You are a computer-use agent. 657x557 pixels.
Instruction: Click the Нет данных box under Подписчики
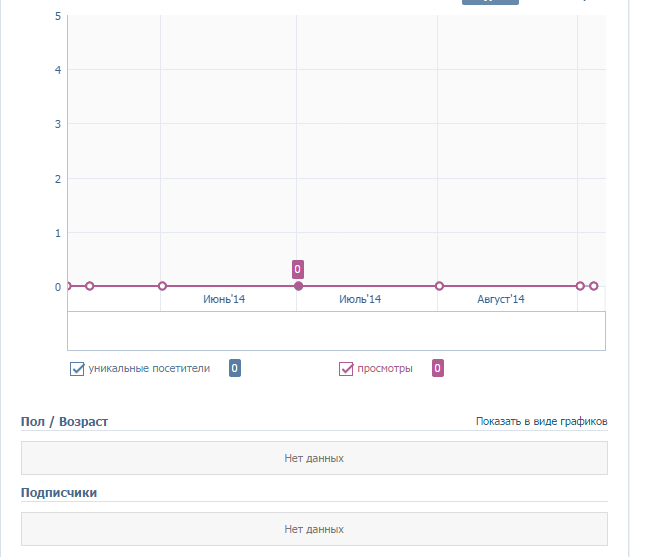pos(314,529)
